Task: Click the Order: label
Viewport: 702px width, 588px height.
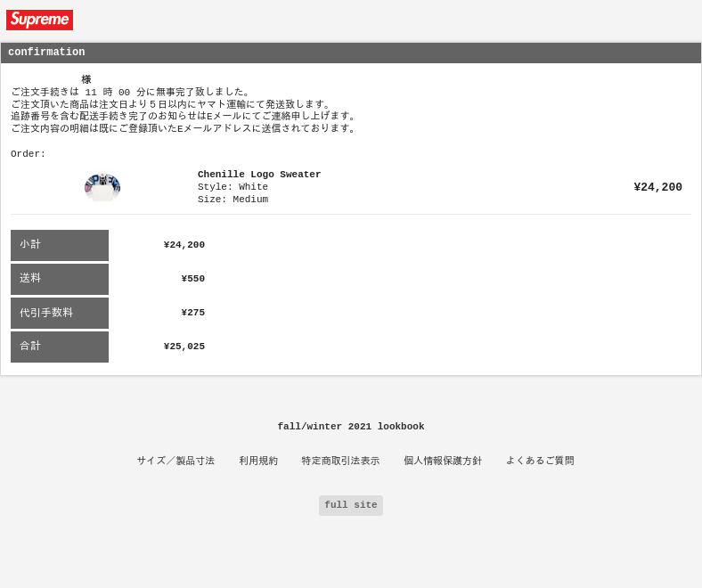Action: coord(28,154)
